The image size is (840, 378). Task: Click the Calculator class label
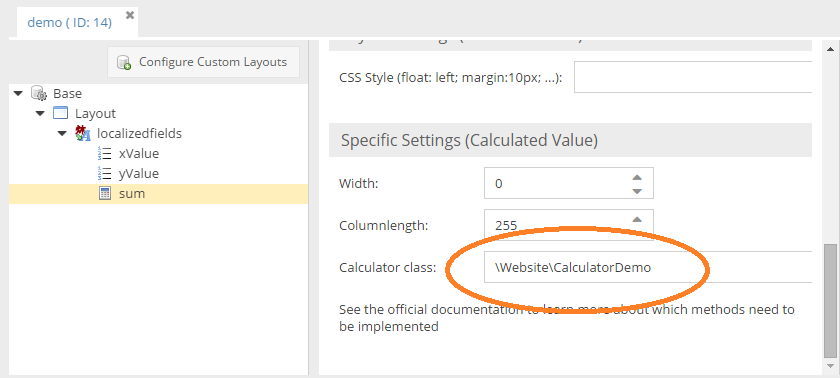pos(388,267)
